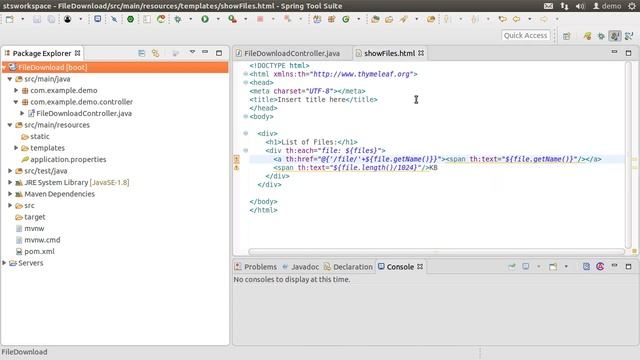Click the green Boot Dashboard icon
The width and height of the screenshot is (640, 360).
point(130,19)
